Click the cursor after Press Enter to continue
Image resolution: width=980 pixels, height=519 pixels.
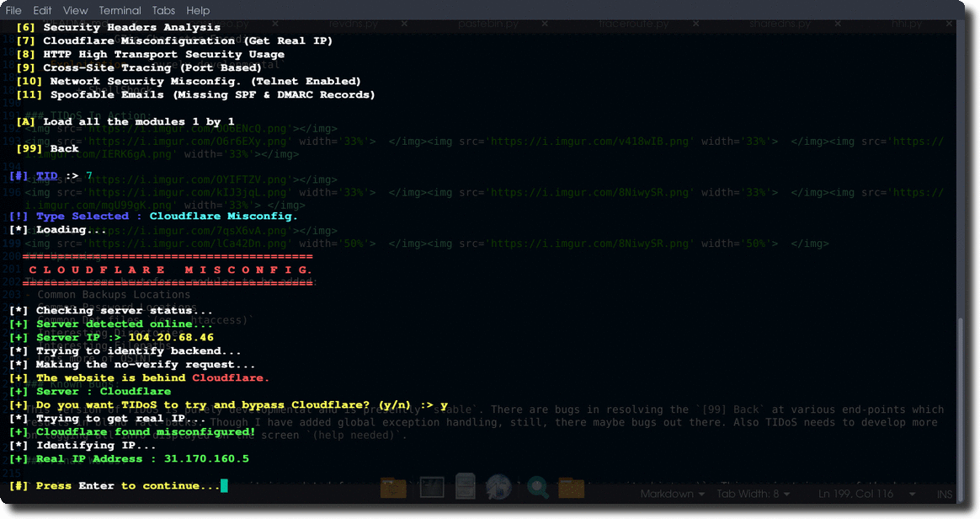(224, 486)
